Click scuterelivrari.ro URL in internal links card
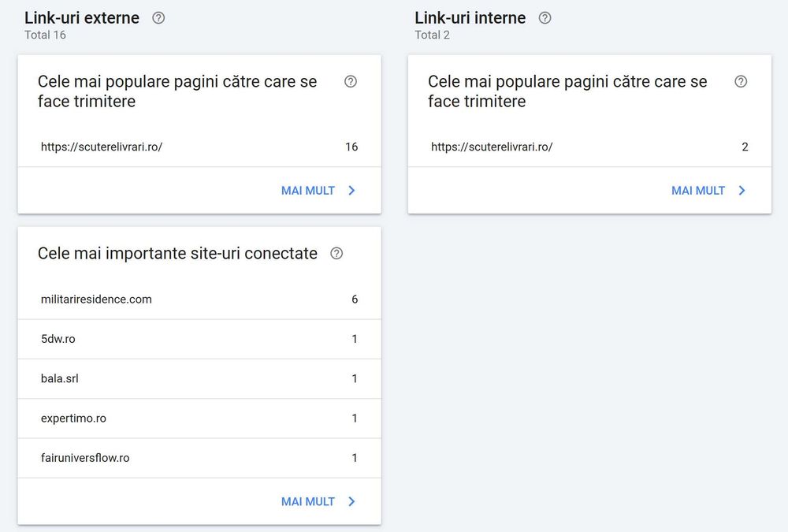This screenshot has height=532, width=788. (492, 147)
